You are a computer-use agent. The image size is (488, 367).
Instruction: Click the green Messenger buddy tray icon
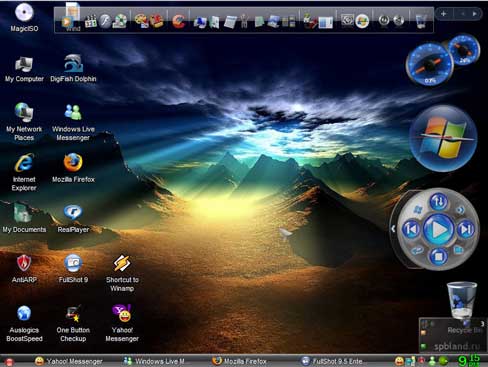tap(432, 361)
